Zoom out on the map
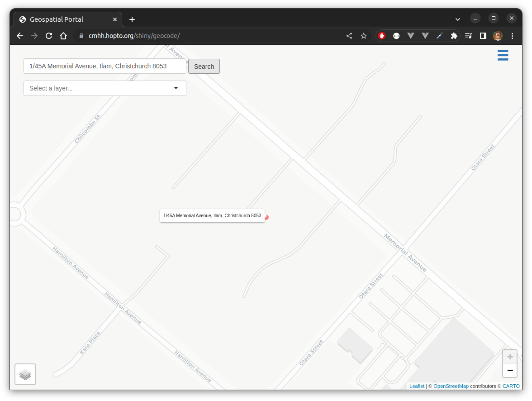The image size is (532, 401). point(509,370)
